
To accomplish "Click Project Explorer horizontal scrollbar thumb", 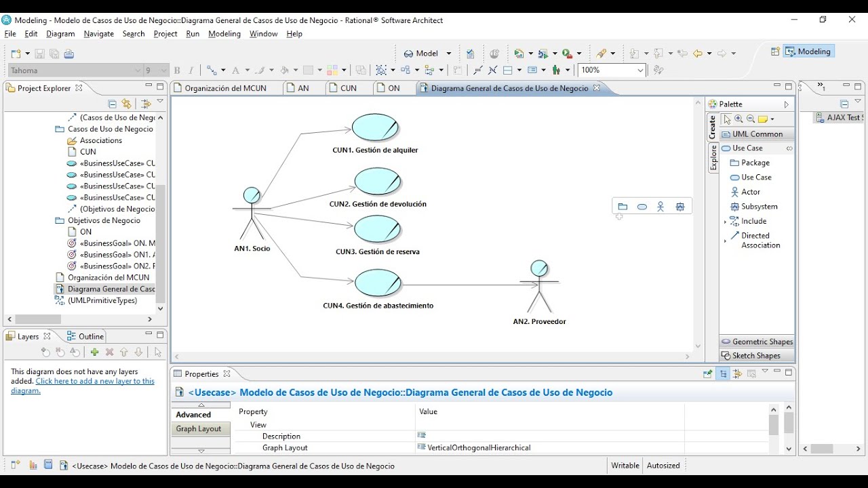I will (x=38, y=319).
